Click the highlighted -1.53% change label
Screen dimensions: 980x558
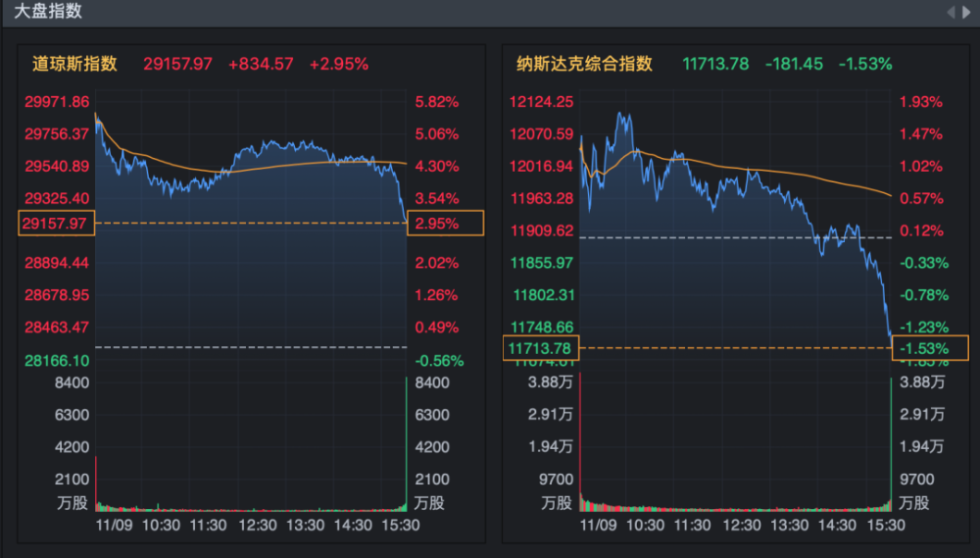930,347
